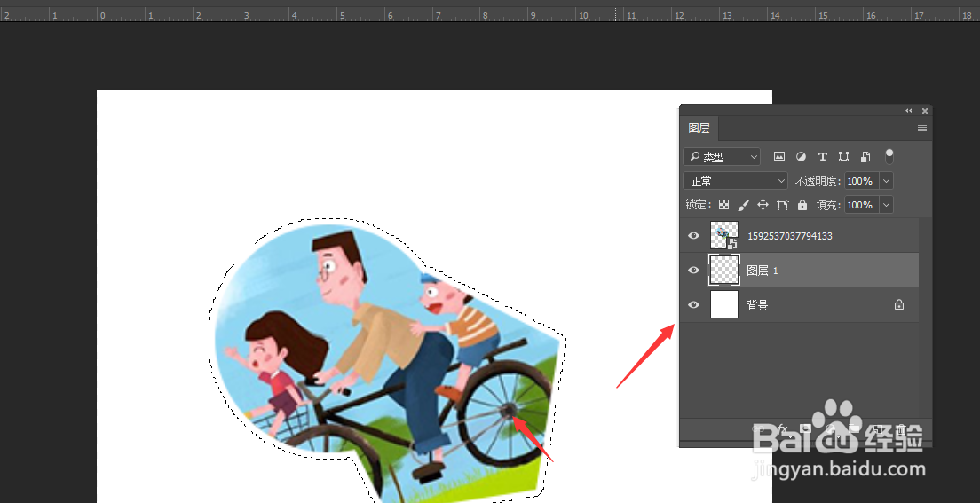
Task: Click the 不透明度 100% value field
Action: tap(862, 181)
